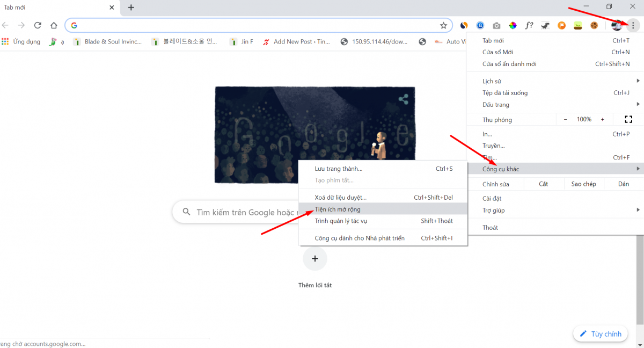Click the Google search magnifier icon
The width and height of the screenshot is (644, 348).
pyautogui.click(x=187, y=212)
